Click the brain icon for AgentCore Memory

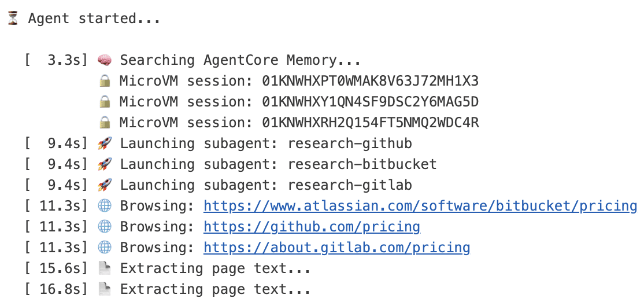[105, 60]
